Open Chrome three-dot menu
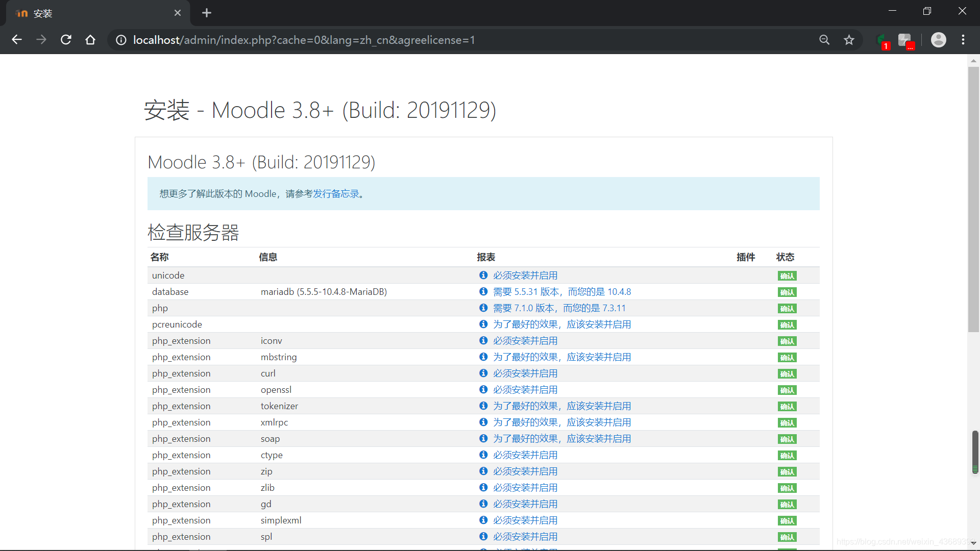The width and height of the screenshot is (980, 551). pos(963,40)
